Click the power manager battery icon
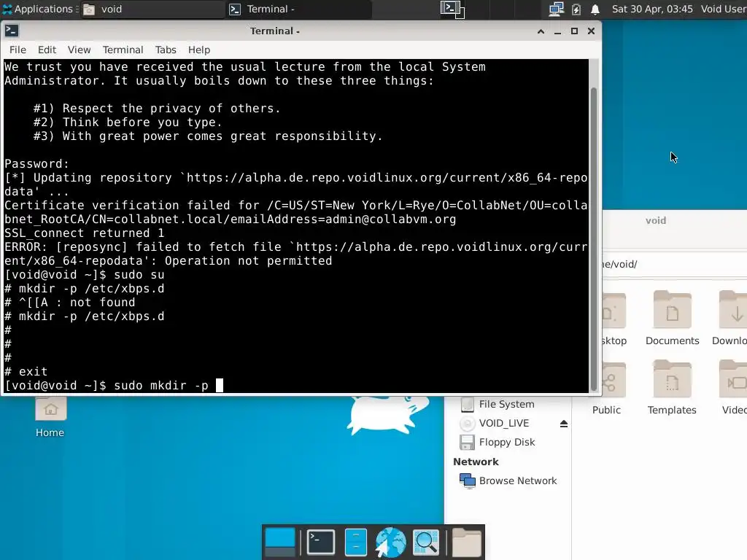747x560 pixels. [576, 9]
